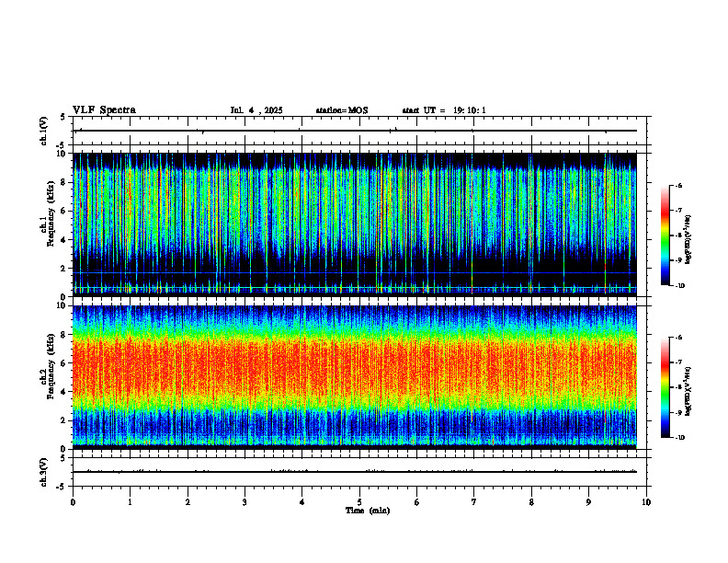Click the time axis tick label "4"
Image resolution: width=728 pixels, height=563 pixels.
[x=302, y=502]
